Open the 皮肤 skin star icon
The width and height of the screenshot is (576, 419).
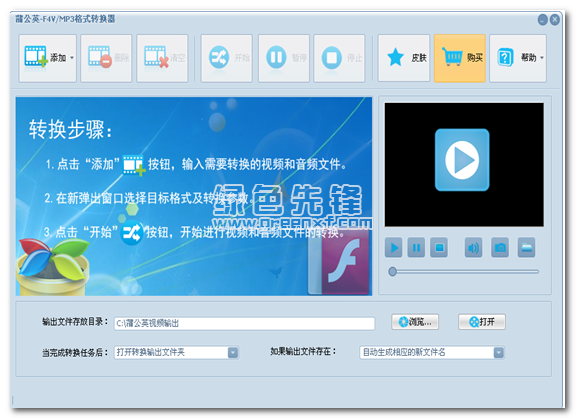coord(395,57)
